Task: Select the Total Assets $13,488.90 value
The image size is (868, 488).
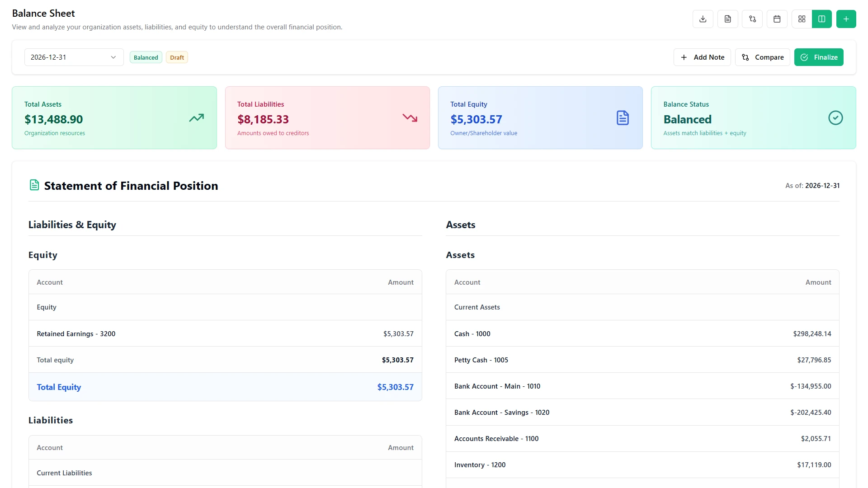Action: 54,119
